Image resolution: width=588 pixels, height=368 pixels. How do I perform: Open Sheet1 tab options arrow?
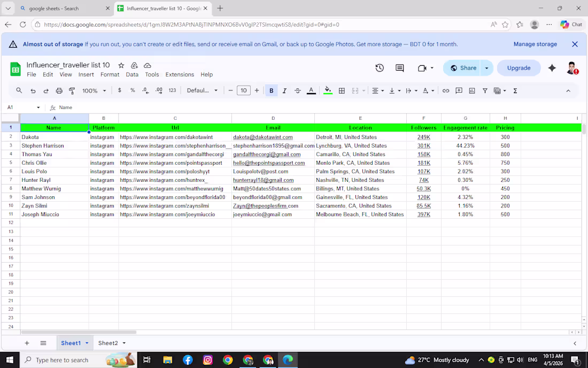tap(87, 343)
